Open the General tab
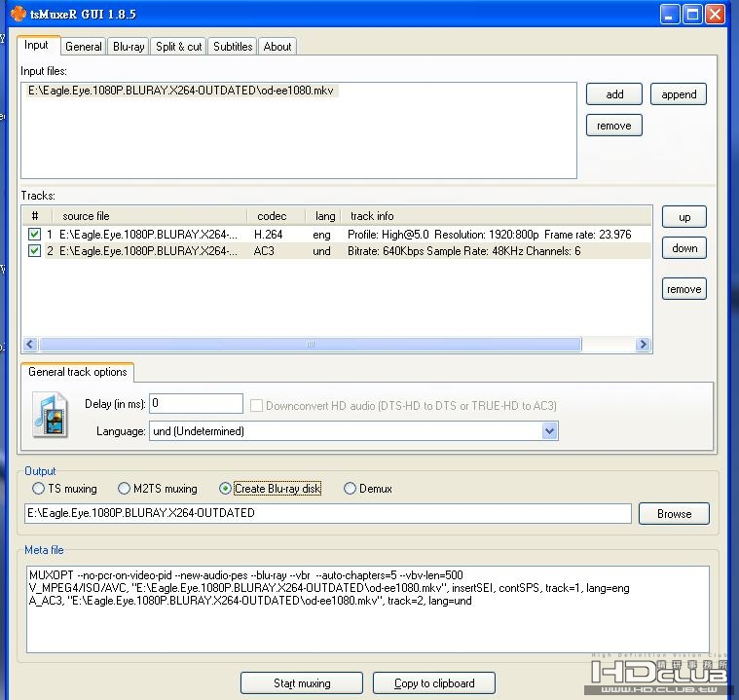Viewport: 739px width, 700px height. point(84,47)
